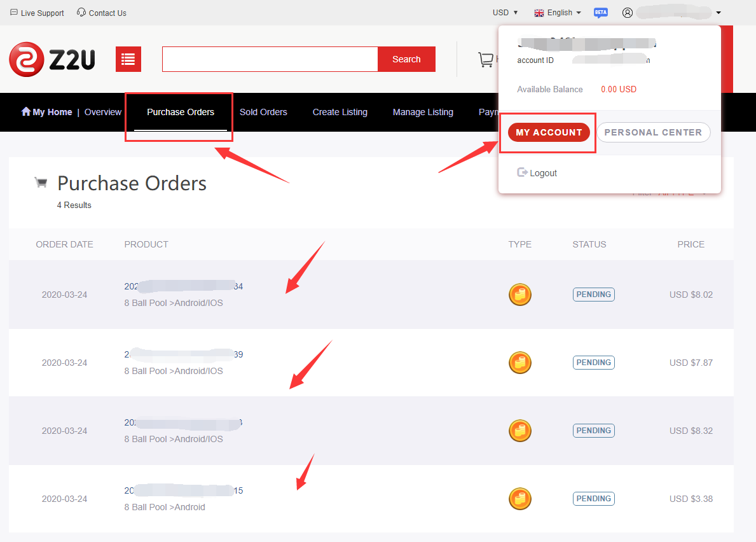The image size is (756, 542).
Task: Click the 'USD $8.32' price
Action: tap(691, 431)
